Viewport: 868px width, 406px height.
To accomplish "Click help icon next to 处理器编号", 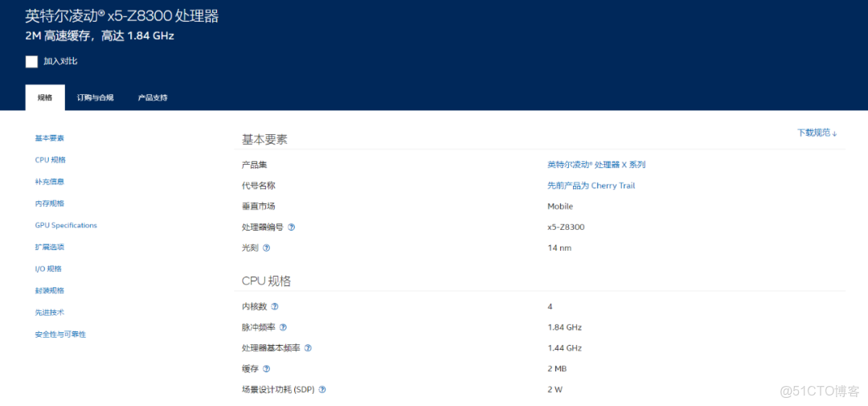I will pos(291,227).
